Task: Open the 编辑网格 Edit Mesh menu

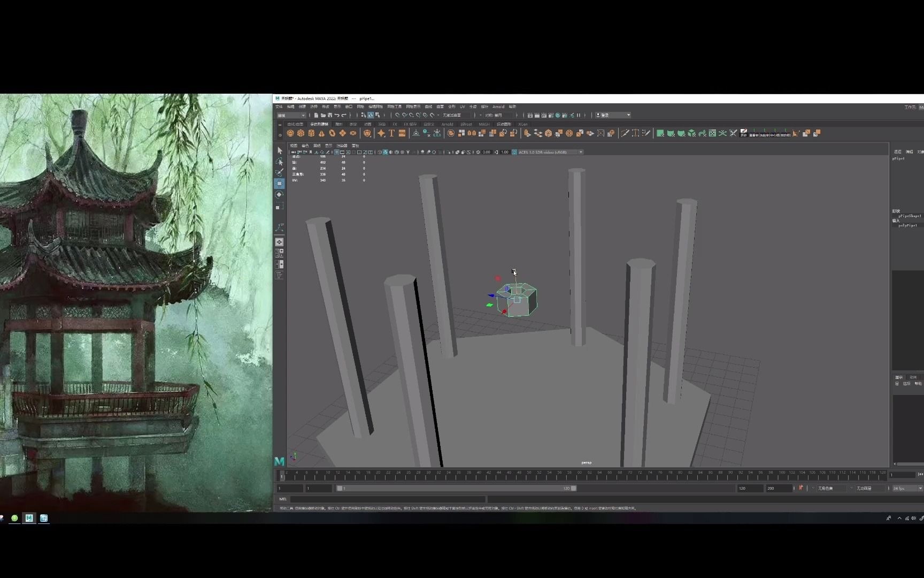Action: click(x=375, y=107)
